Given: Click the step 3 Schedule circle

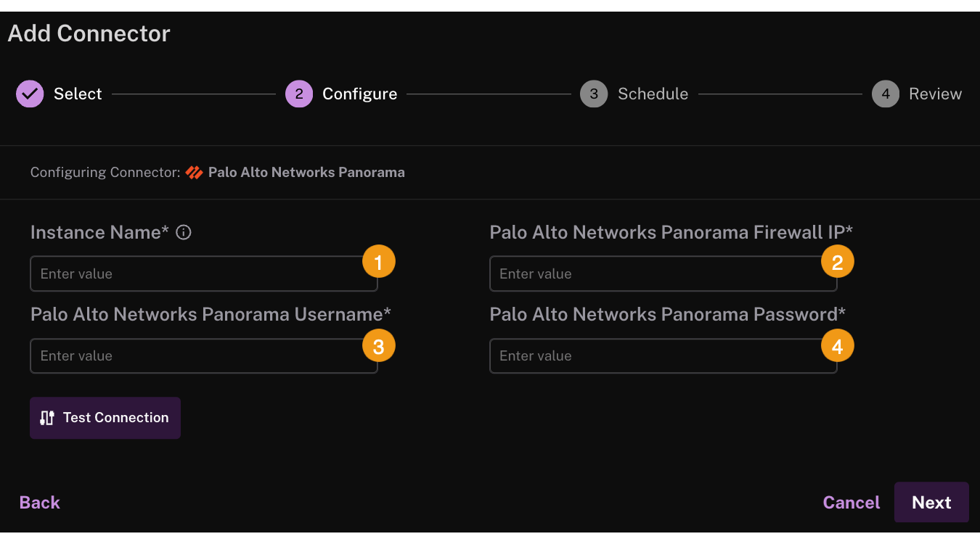Looking at the screenshot, I should click(x=594, y=94).
